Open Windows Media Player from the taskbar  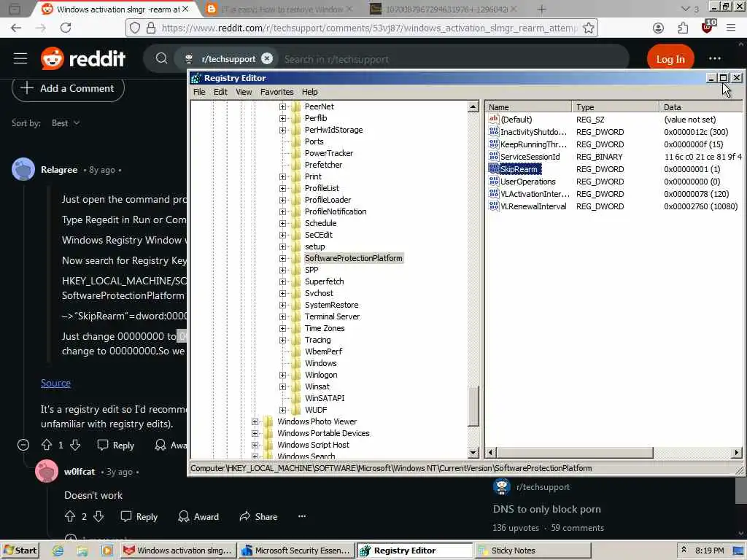(107, 551)
